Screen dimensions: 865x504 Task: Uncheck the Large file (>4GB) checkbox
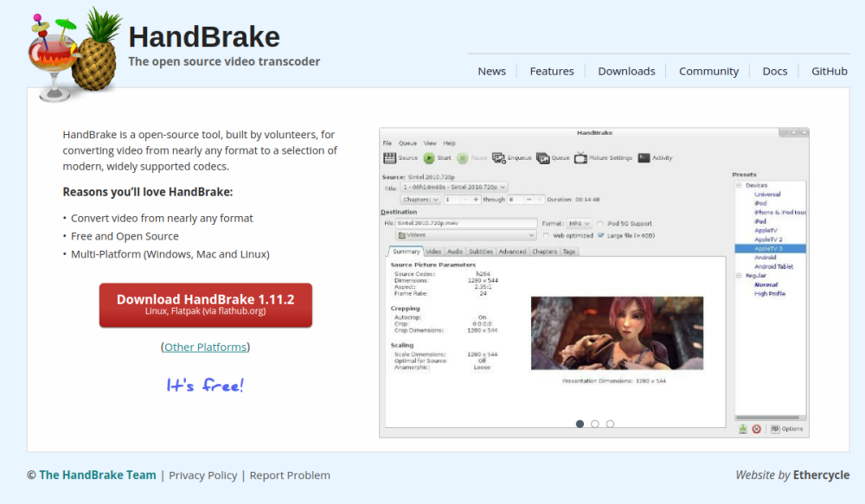[601, 235]
